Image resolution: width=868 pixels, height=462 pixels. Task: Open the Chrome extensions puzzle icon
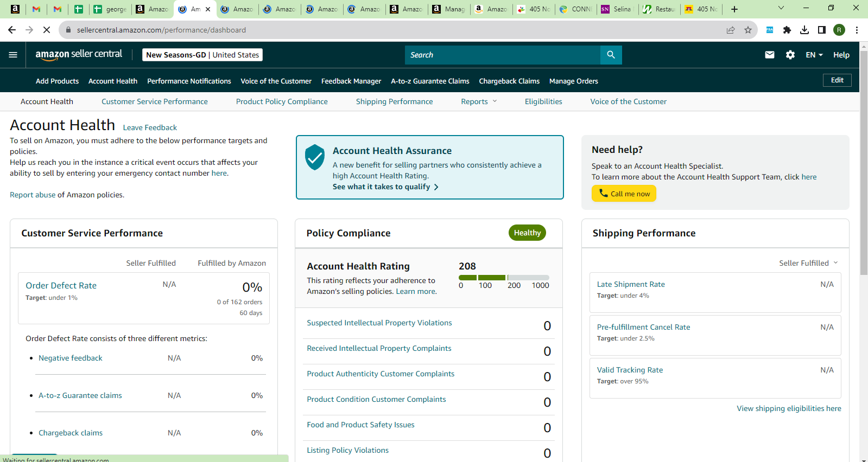coord(787,30)
